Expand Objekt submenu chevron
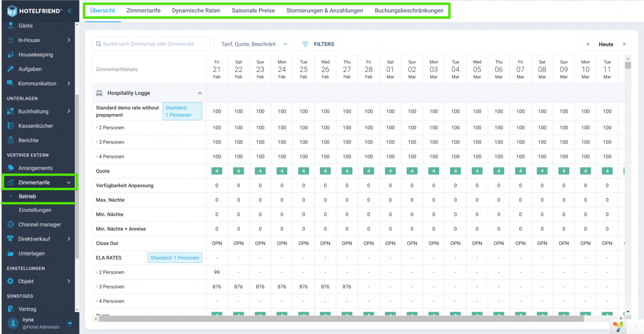This screenshot has height=334, width=644. pos(69,281)
